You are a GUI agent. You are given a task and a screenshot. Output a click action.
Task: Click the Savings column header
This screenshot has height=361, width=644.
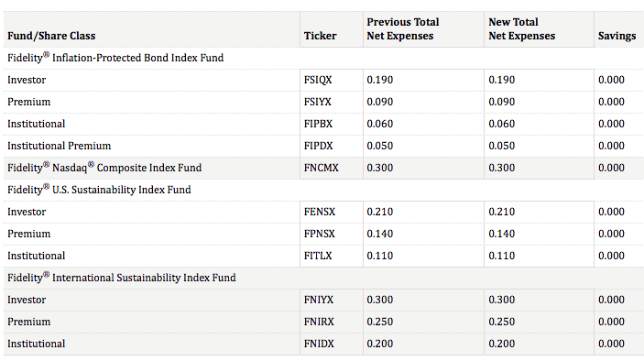[617, 36]
